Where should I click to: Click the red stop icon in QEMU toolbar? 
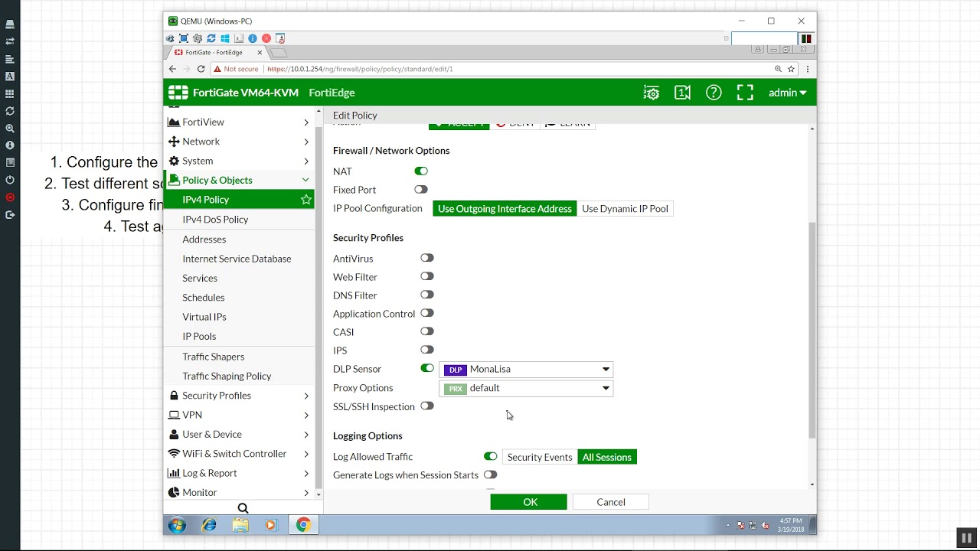[x=266, y=38]
